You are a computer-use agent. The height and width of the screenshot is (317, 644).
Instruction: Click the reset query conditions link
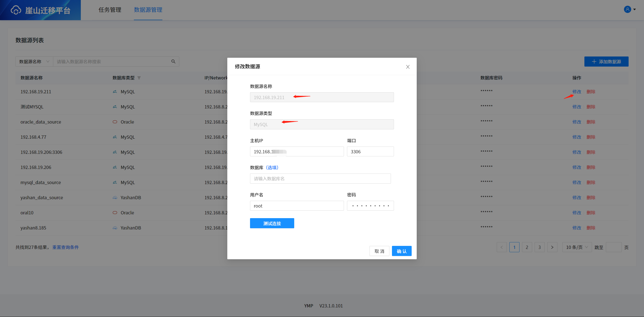point(65,247)
